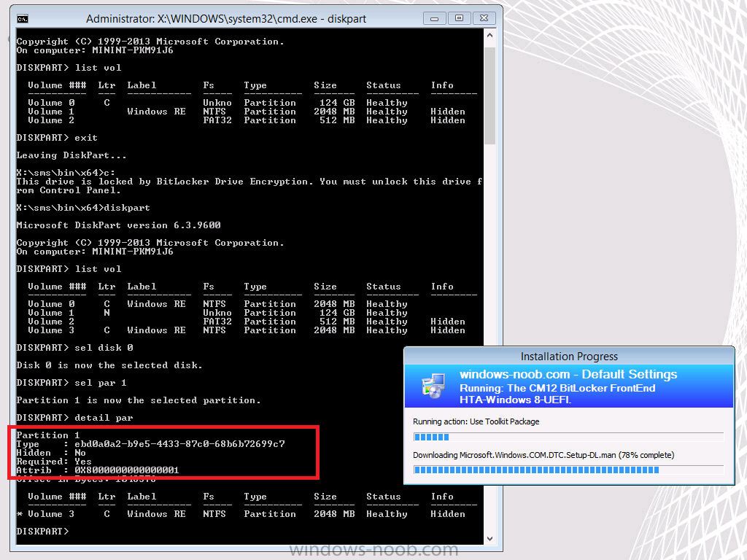
Task: Minimize the cmd.exe diskpart window
Action: (435, 18)
